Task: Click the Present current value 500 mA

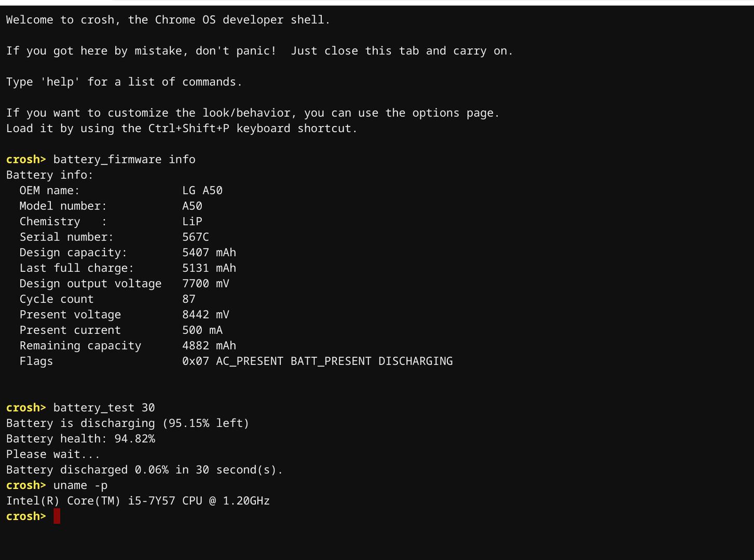Action: pyautogui.click(x=202, y=330)
